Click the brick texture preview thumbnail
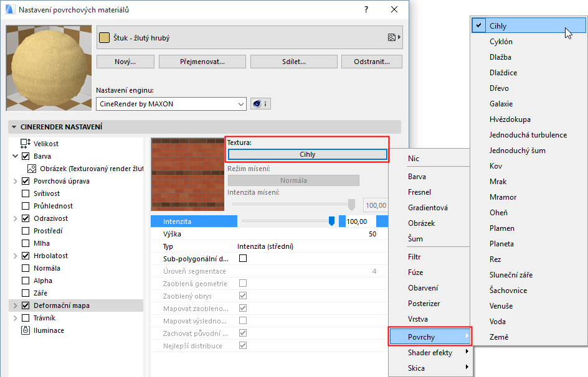 (187, 174)
